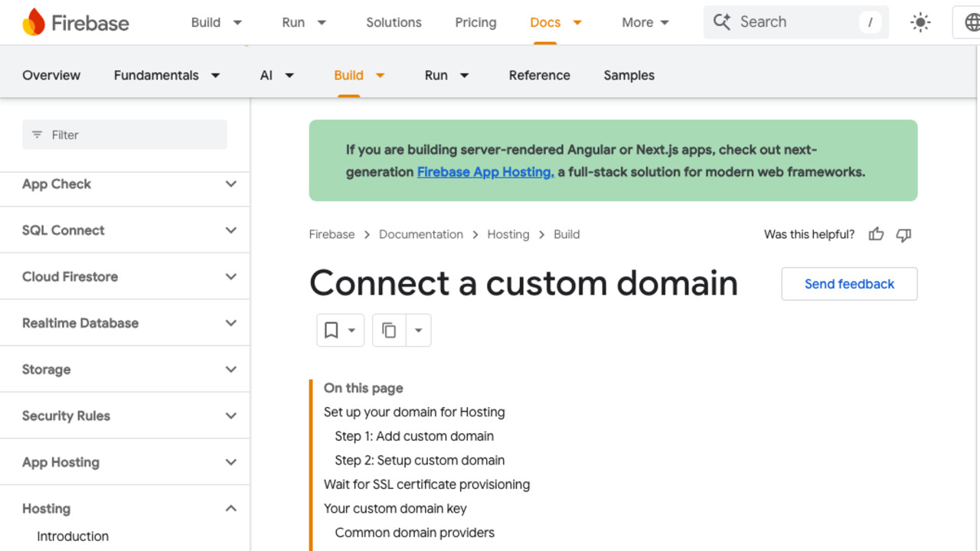Click the Documentation breadcrumb link

coord(421,234)
